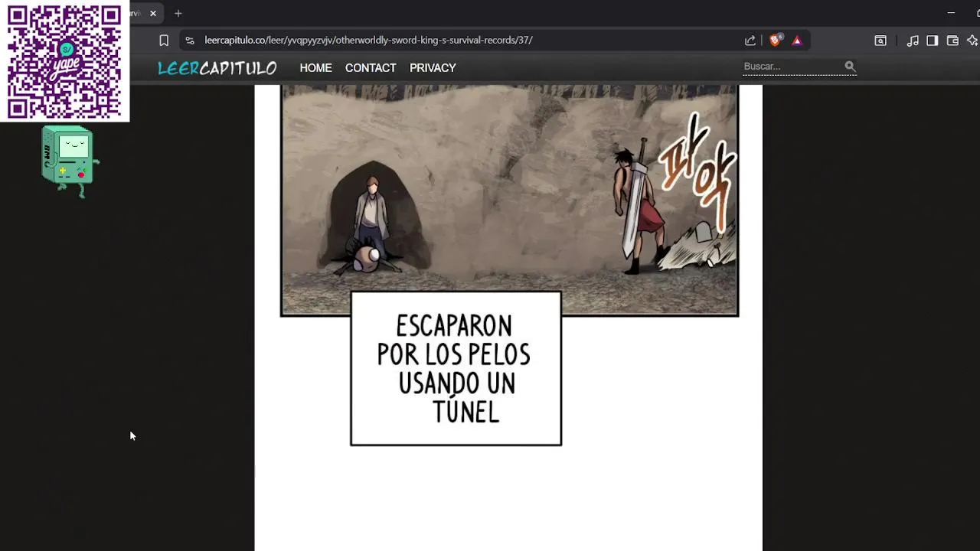Open the tab search icon
980x551 pixels.
click(x=880, y=41)
